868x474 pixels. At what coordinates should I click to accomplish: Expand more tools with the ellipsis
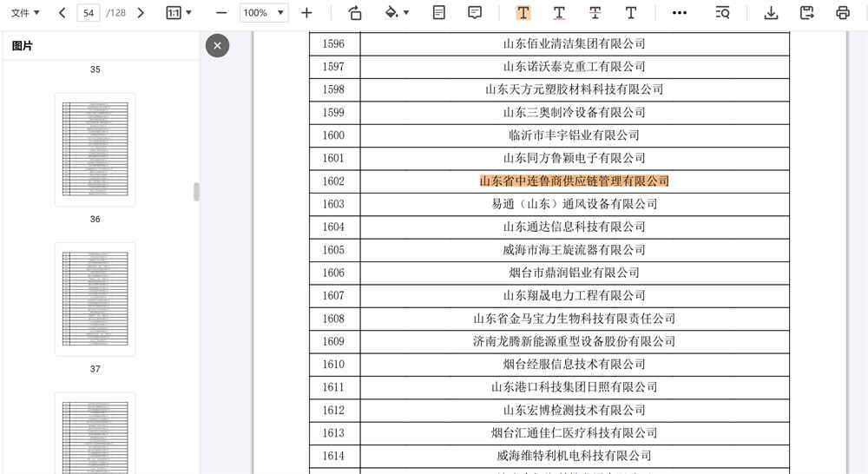click(680, 13)
